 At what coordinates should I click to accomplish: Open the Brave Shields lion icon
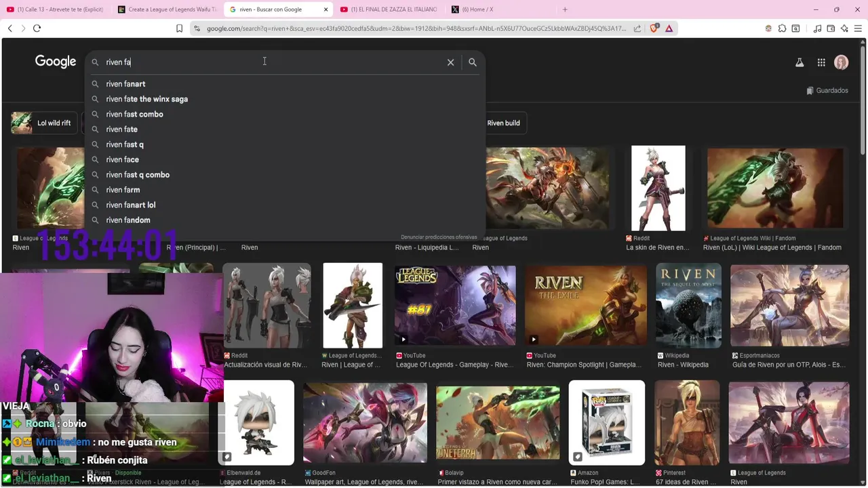tap(654, 28)
